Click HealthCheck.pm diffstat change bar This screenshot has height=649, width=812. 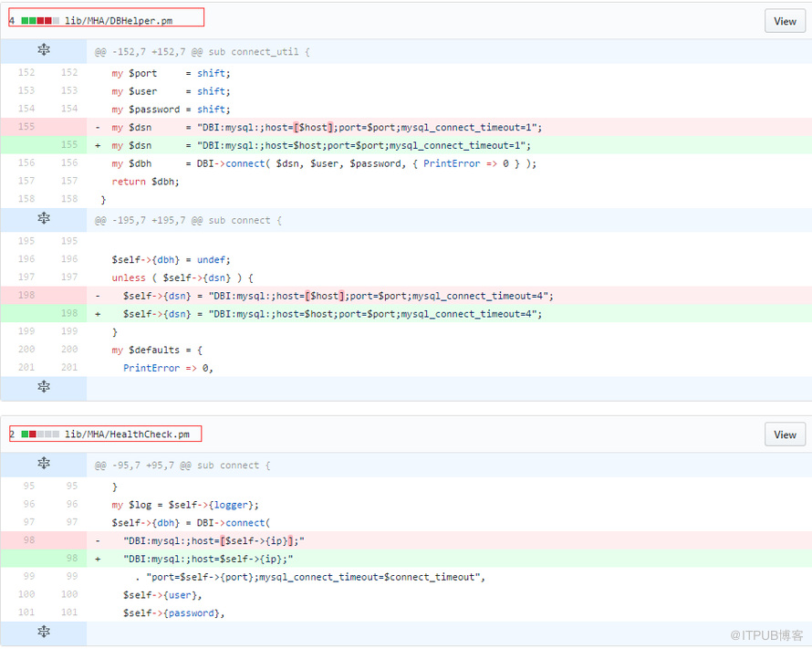coord(40,434)
